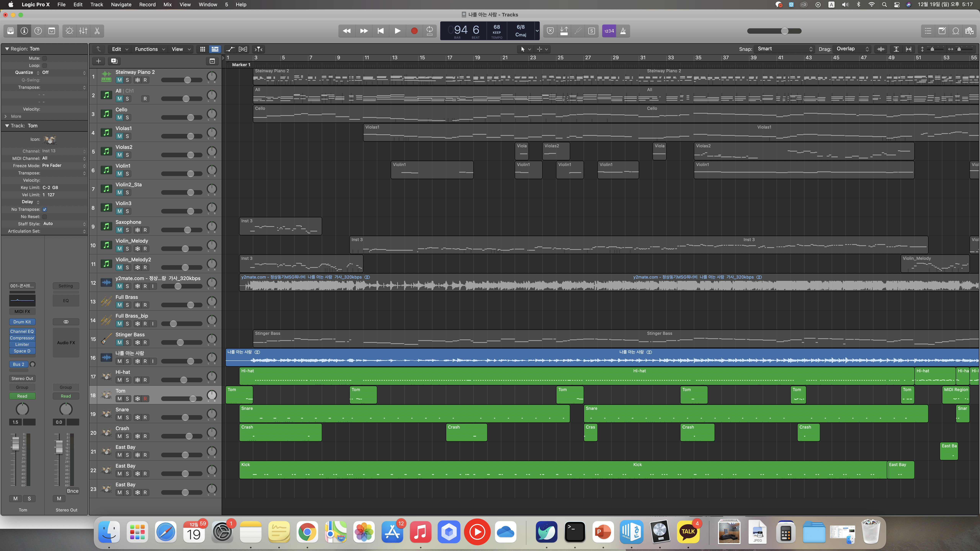Open the Edit dropdown menu in Tracks area
This screenshot has width=980, height=551.
click(120, 49)
